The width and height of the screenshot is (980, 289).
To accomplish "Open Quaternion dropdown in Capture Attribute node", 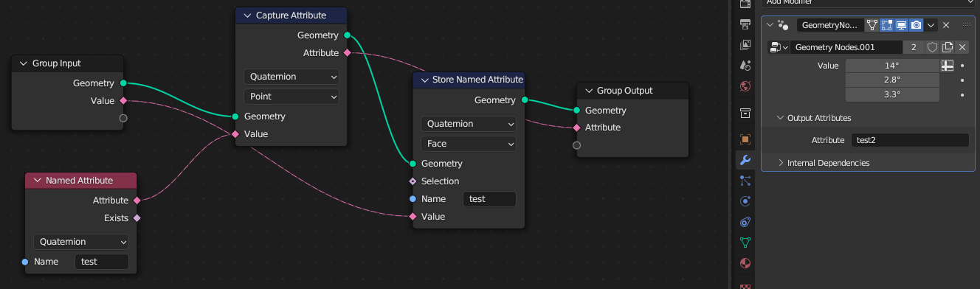I will (291, 77).
